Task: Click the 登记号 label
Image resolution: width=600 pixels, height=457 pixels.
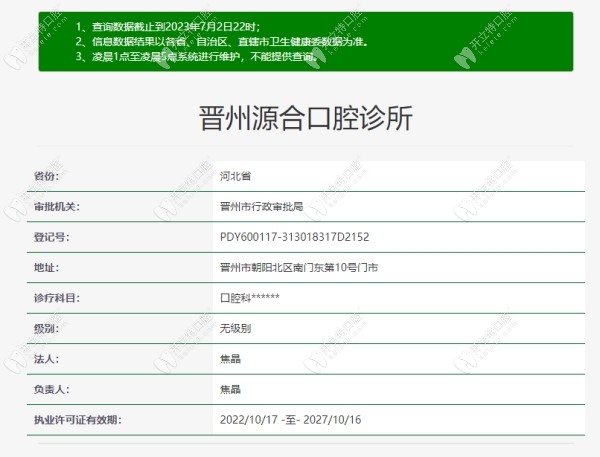Action: click(52, 237)
